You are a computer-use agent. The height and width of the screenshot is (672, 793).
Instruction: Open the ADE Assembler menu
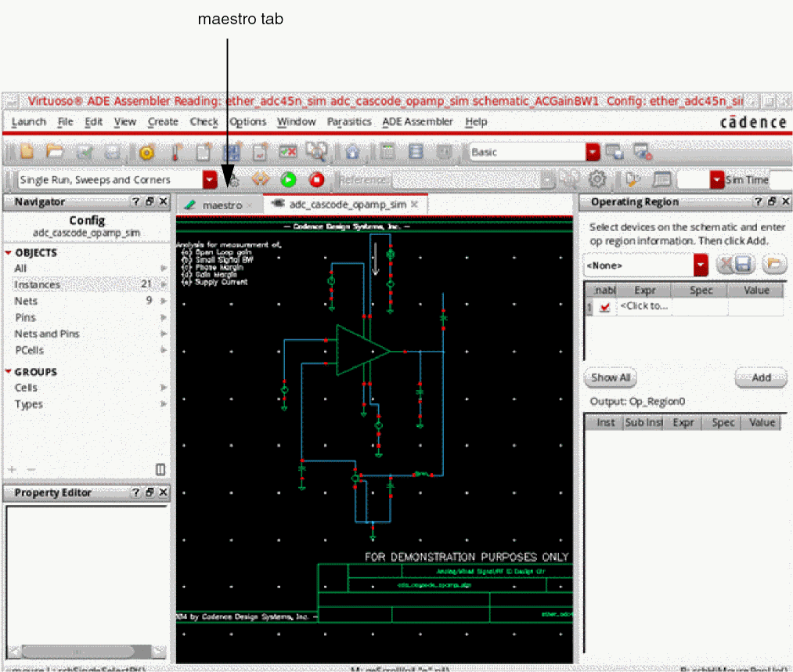[417, 122]
